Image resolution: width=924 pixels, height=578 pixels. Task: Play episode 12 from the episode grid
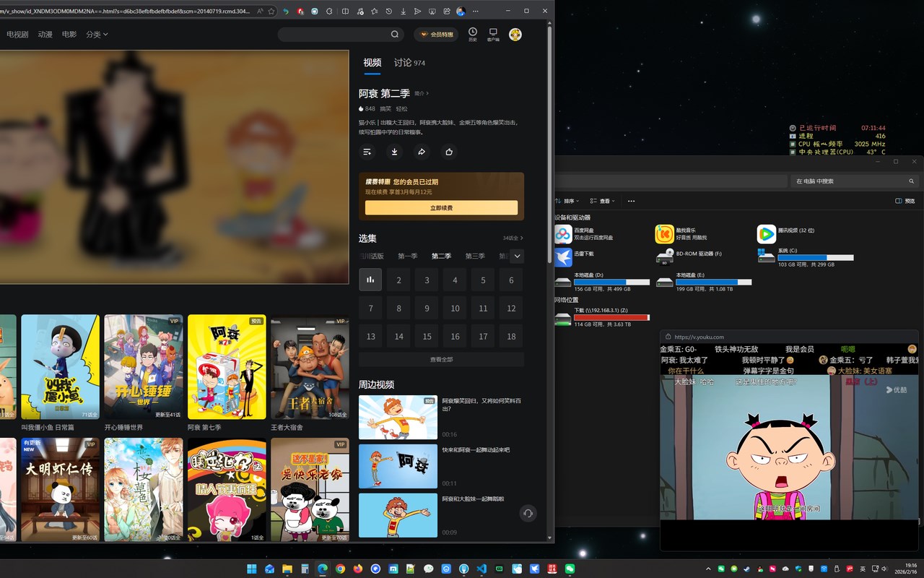click(x=511, y=308)
